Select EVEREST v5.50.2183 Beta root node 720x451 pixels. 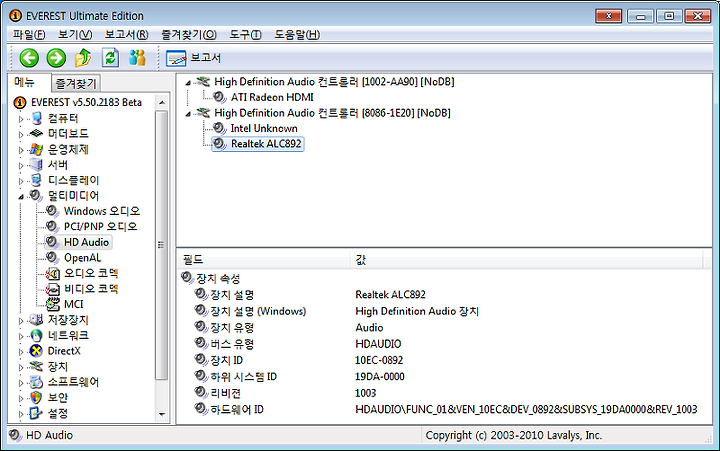pos(86,102)
